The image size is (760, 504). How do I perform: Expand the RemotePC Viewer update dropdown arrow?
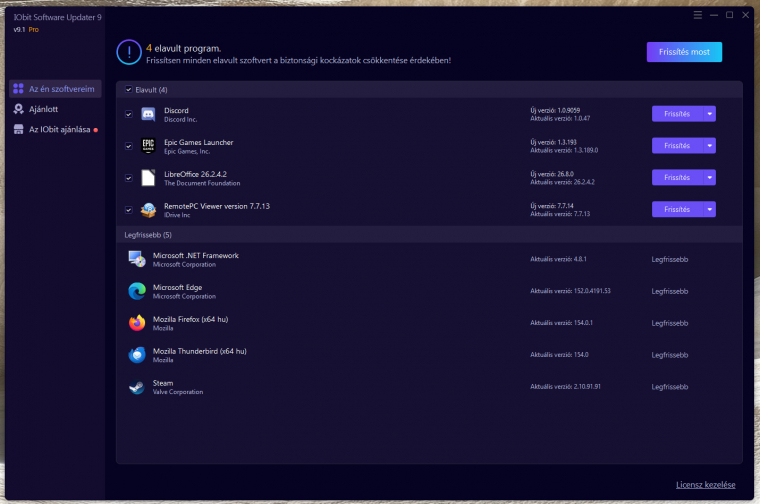(x=710, y=209)
